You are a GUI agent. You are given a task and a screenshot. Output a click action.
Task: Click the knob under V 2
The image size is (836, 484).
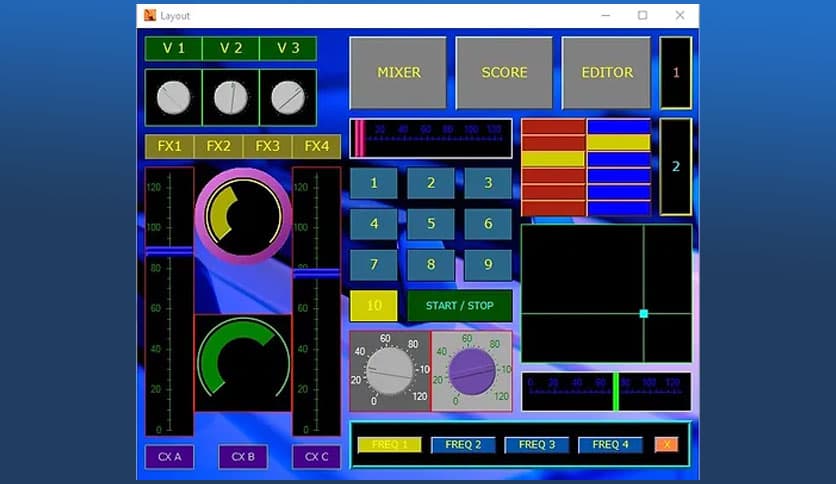(x=231, y=98)
